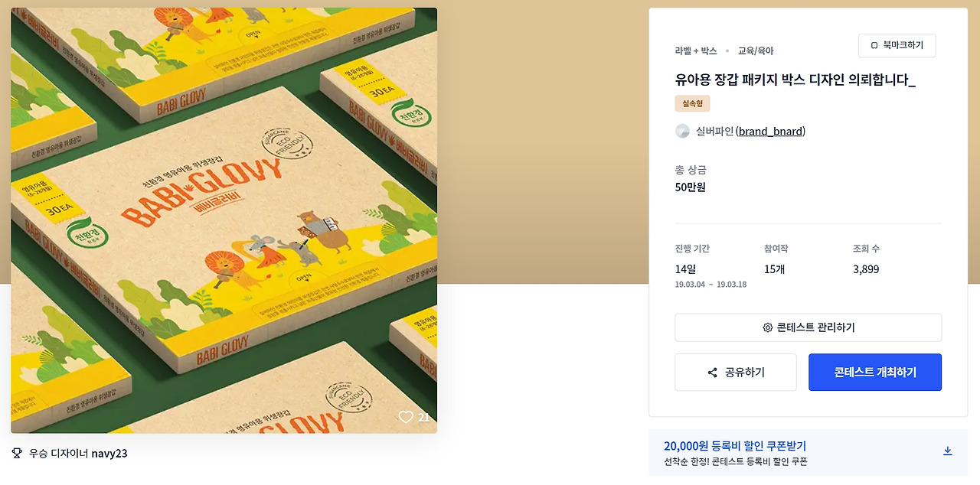Click the trophy icon beside winning designer
This screenshot has height=485, width=980.
[x=17, y=453]
